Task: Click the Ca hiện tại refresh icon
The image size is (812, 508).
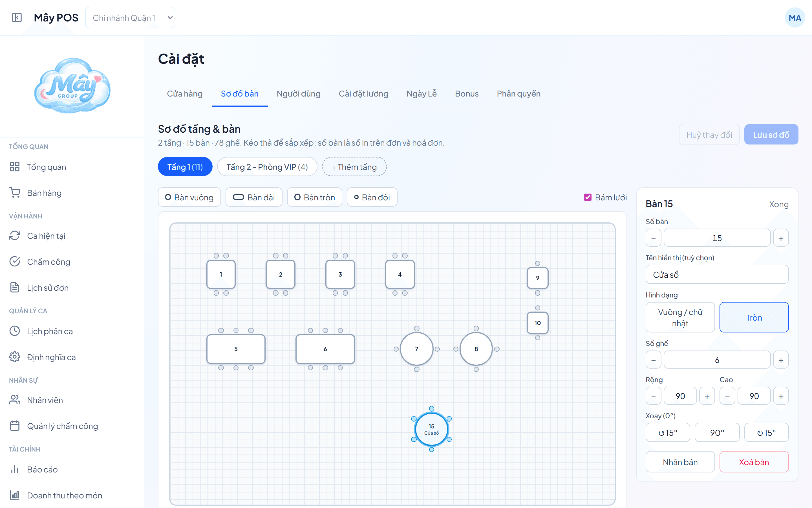Action: [14, 236]
